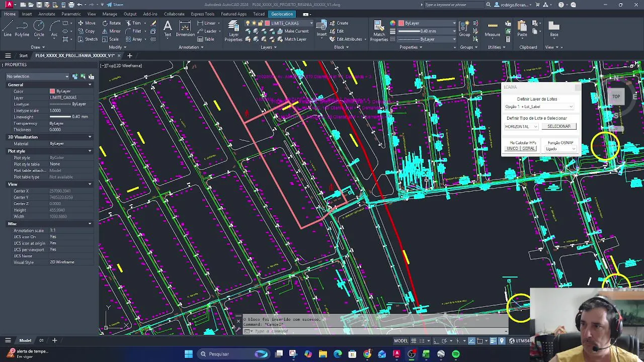Select the Line drawing tool
The height and width of the screenshot is (362, 644).
click(8, 29)
